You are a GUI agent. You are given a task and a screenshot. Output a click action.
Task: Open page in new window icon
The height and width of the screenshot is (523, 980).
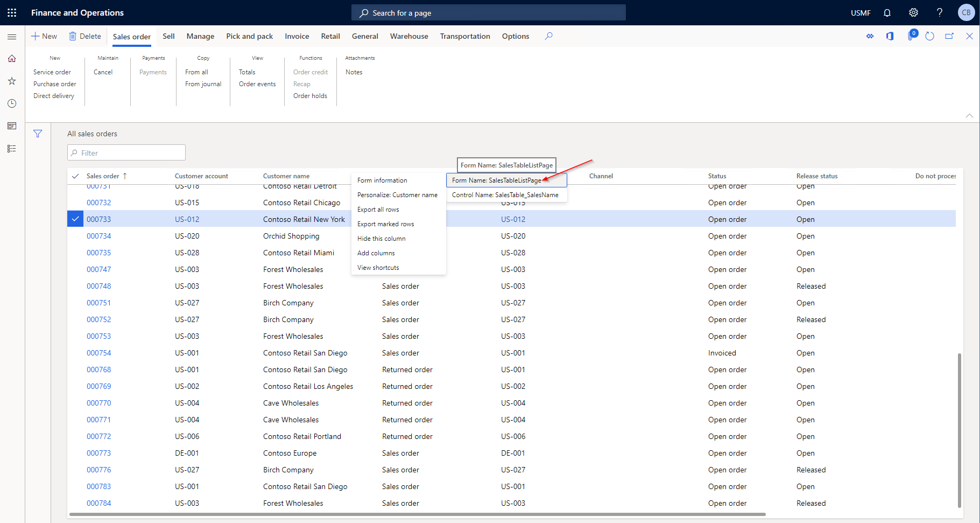click(949, 36)
